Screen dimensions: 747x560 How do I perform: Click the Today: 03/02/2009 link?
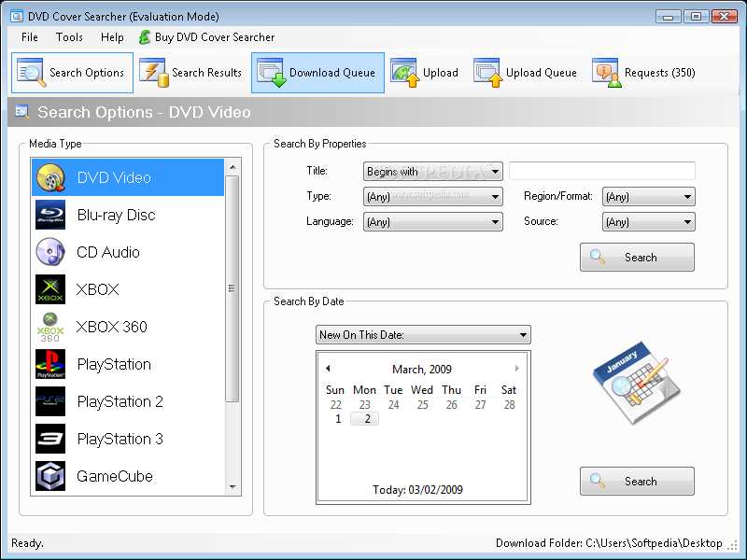[417, 489]
